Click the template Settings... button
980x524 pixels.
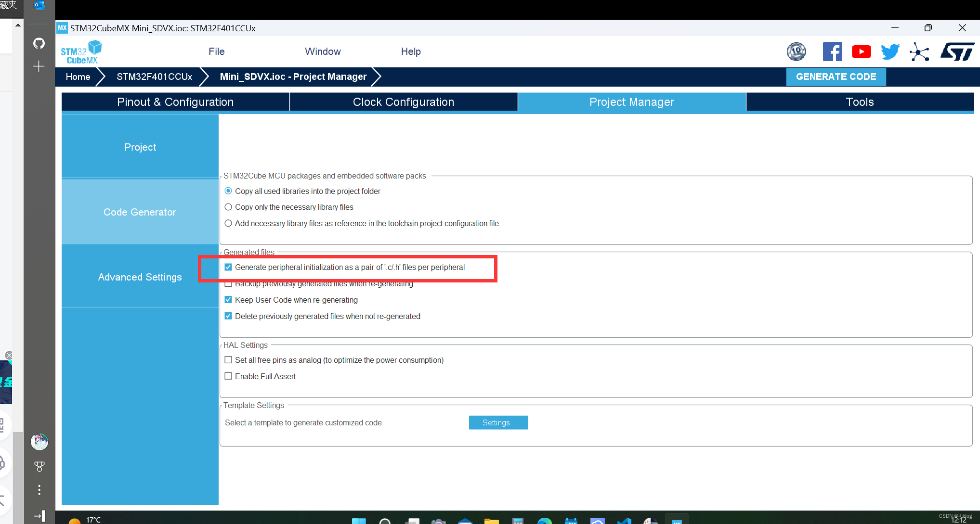(498, 422)
